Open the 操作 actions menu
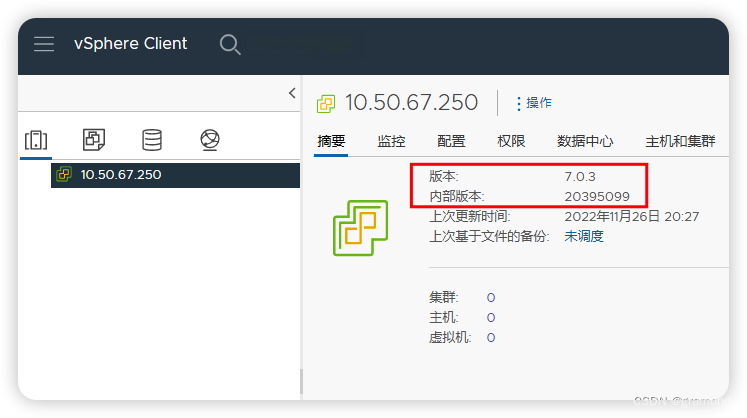This screenshot has height=418, width=747. pos(534,103)
